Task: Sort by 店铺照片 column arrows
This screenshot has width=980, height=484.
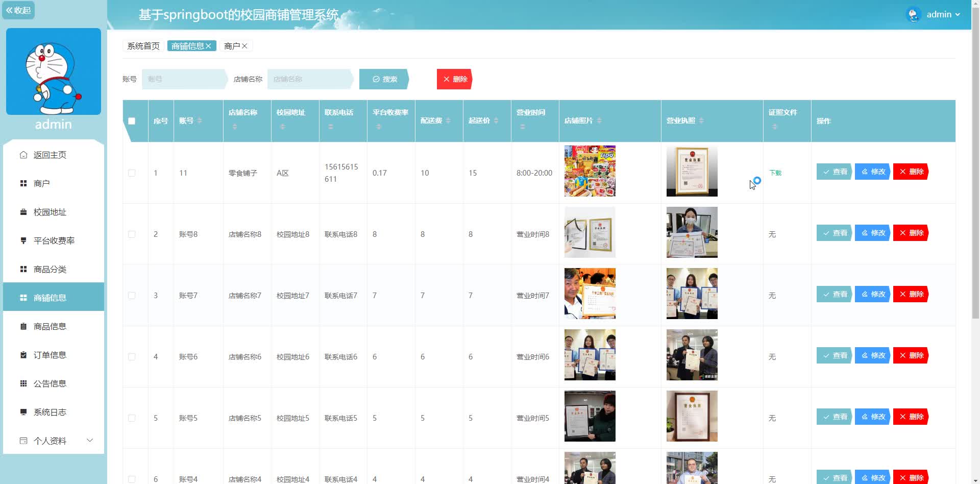Action: pyautogui.click(x=599, y=120)
